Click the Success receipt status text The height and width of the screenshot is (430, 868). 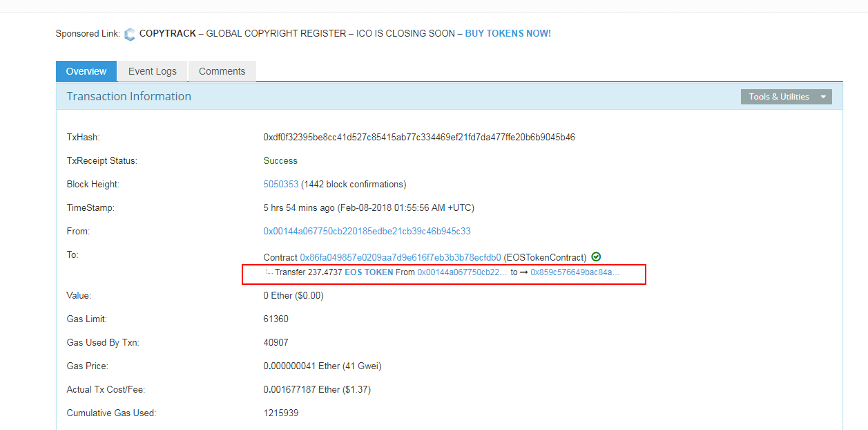280,160
